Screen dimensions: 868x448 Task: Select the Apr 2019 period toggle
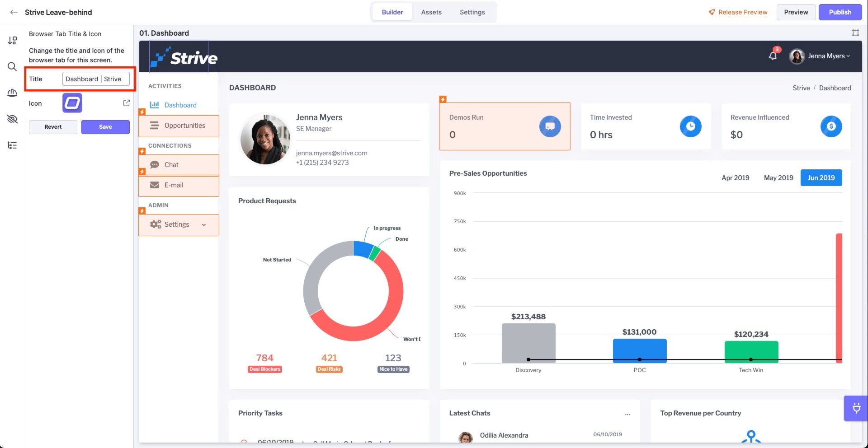point(735,177)
